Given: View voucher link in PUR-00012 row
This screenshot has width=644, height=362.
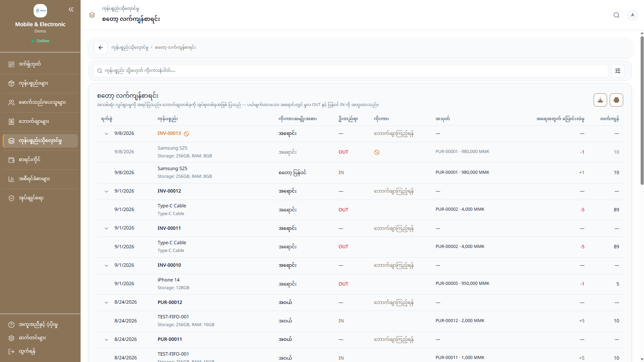Looking at the screenshot, I should (394, 303).
